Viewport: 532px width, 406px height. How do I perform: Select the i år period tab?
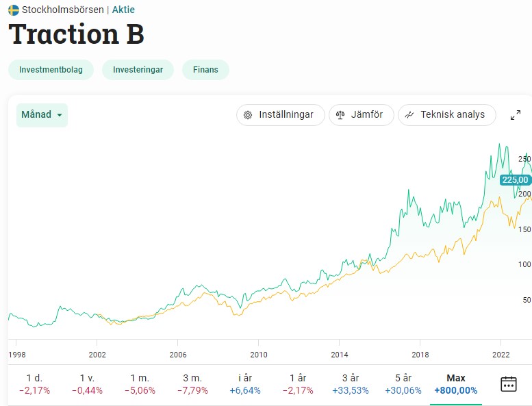pyautogui.click(x=244, y=384)
